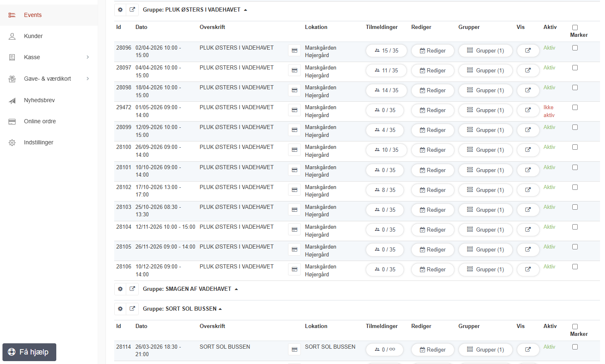Image resolution: width=605 pixels, height=364 pixels.
Task: Check the Marker box for event 28097
Action: (575, 68)
